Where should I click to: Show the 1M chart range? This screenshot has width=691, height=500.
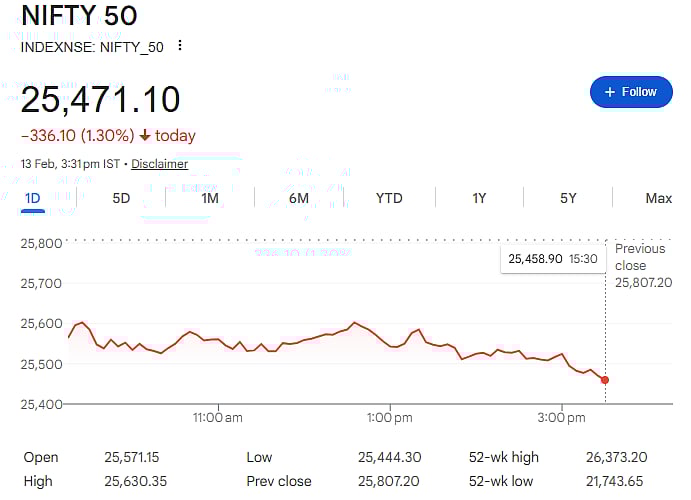[210, 198]
